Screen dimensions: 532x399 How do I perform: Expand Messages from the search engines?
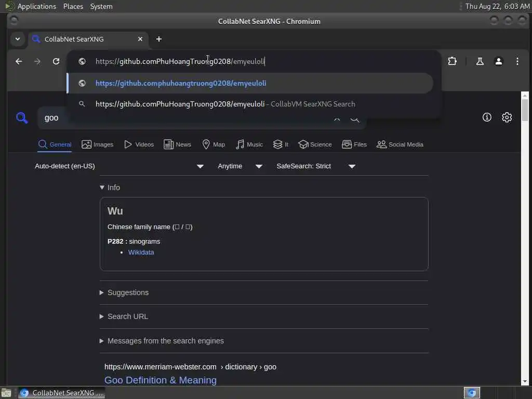162,341
